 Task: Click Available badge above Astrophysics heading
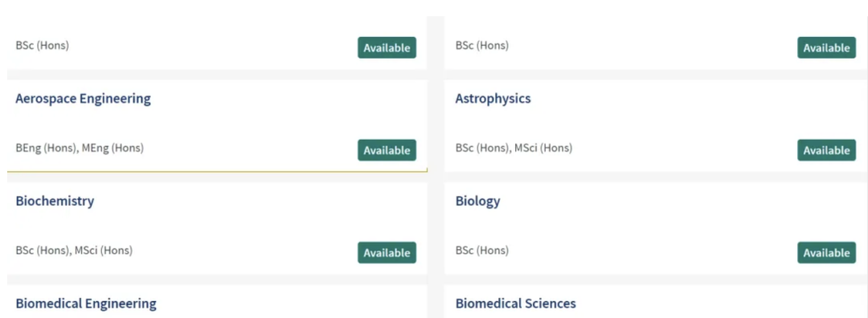pyautogui.click(x=826, y=47)
